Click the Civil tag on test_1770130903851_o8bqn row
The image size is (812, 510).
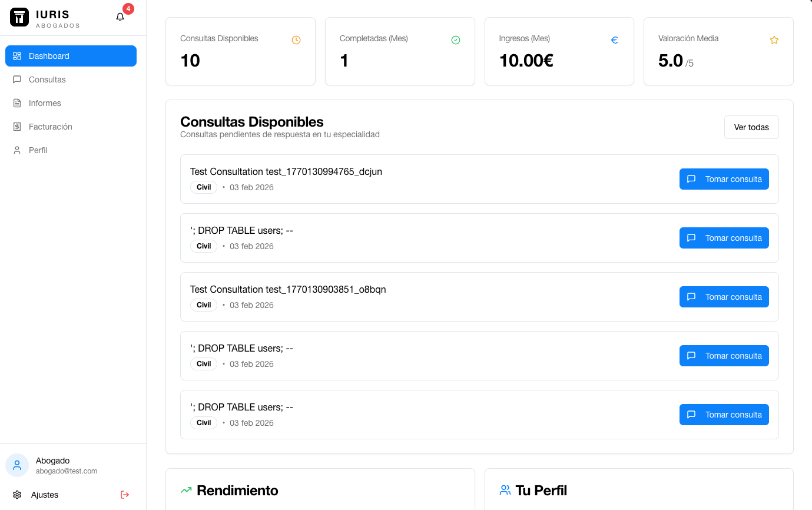(x=204, y=305)
